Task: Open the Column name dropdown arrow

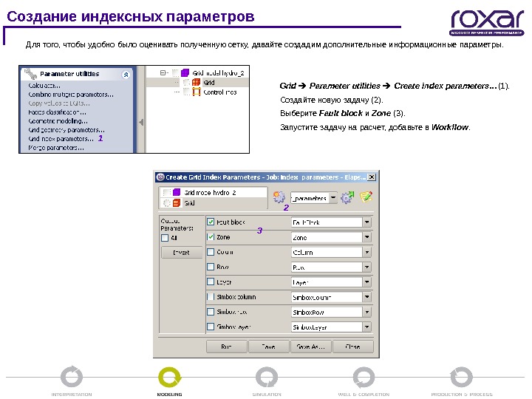Action: click(x=366, y=252)
